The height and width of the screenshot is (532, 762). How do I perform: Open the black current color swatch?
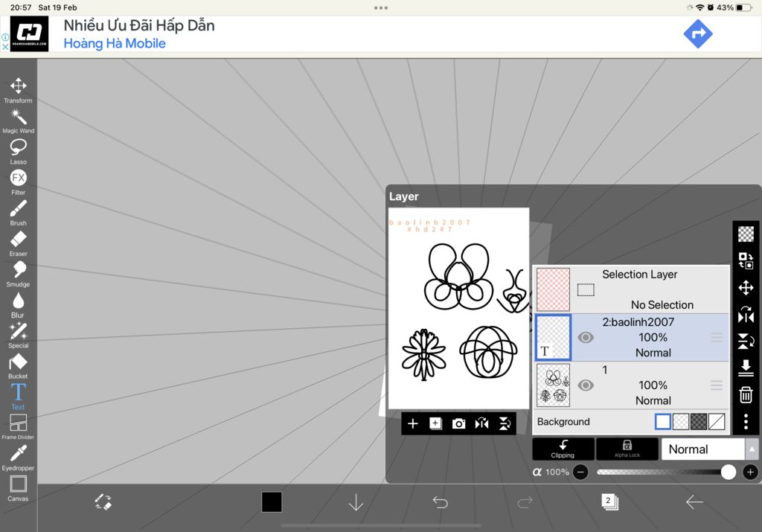click(x=272, y=502)
